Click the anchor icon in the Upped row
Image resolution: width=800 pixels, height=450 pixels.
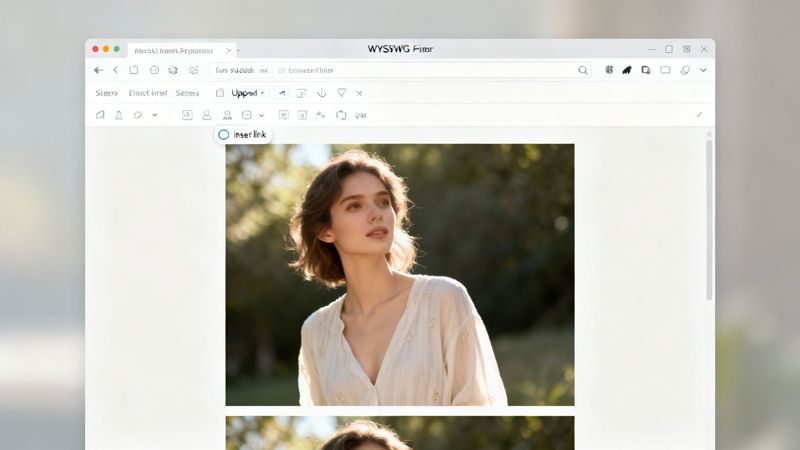(321, 93)
